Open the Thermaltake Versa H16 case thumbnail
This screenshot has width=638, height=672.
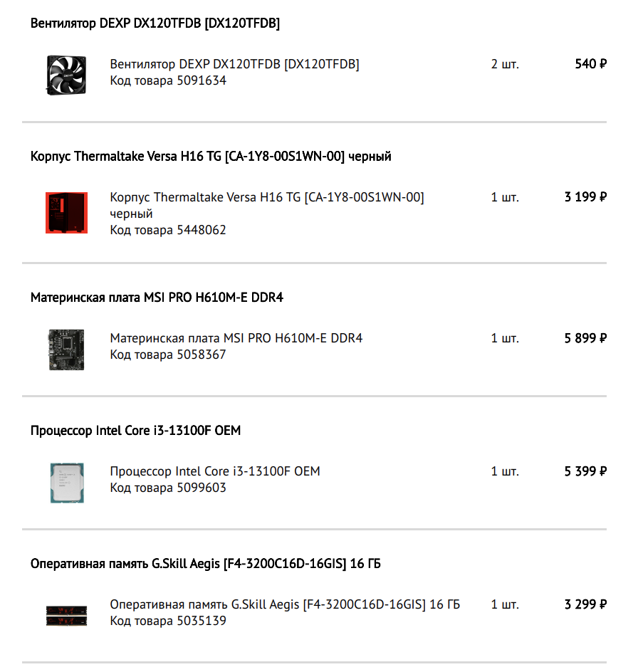point(66,213)
